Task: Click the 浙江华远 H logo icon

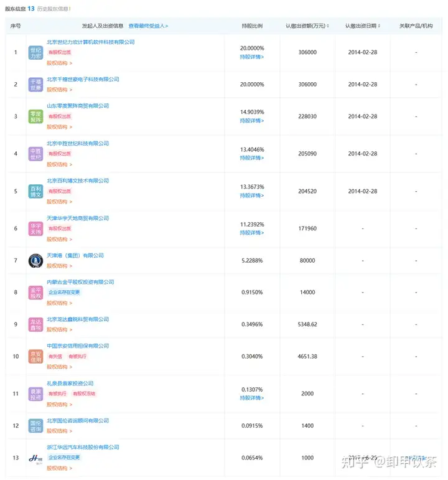Action: tap(35, 458)
